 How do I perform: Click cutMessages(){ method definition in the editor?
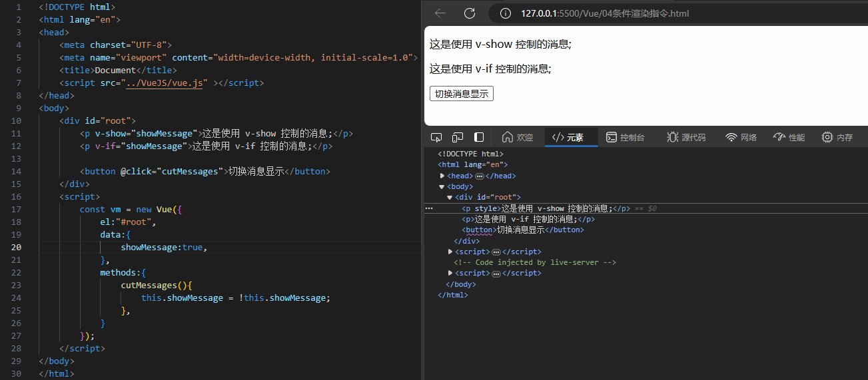[x=157, y=285]
